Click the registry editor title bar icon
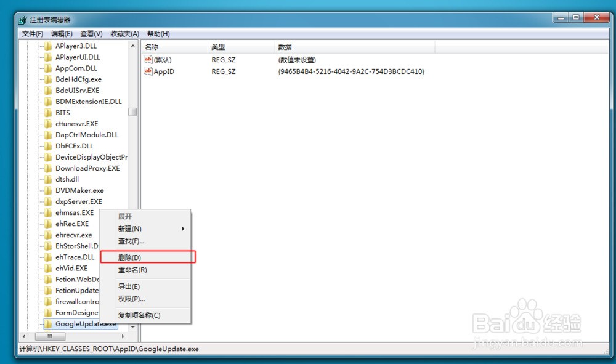The width and height of the screenshot is (616, 364). 23,20
